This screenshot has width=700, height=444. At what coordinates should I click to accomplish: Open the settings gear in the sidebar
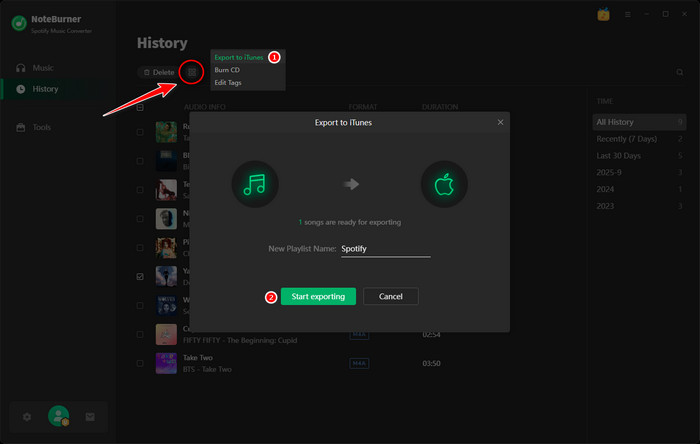tap(27, 416)
